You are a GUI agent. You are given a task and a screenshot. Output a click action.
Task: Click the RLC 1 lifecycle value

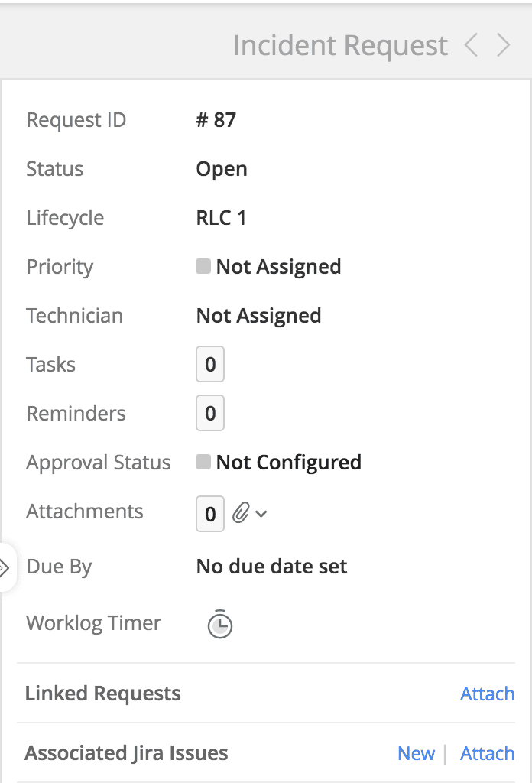(221, 218)
